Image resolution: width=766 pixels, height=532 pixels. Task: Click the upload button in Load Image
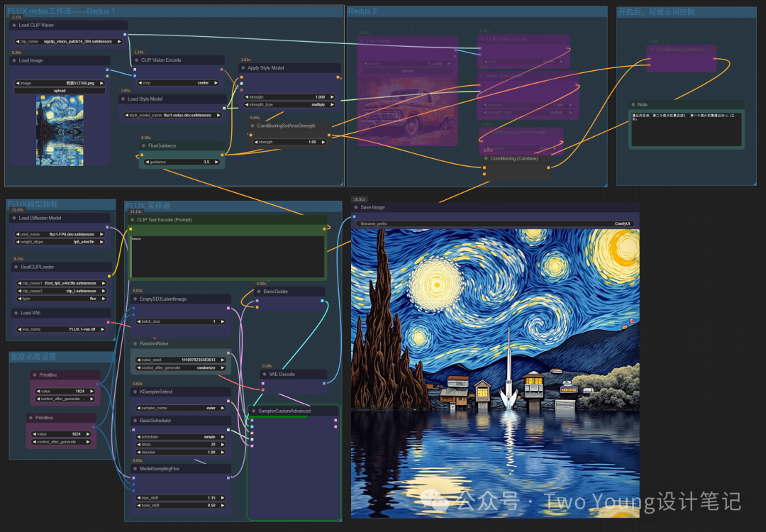(x=60, y=91)
